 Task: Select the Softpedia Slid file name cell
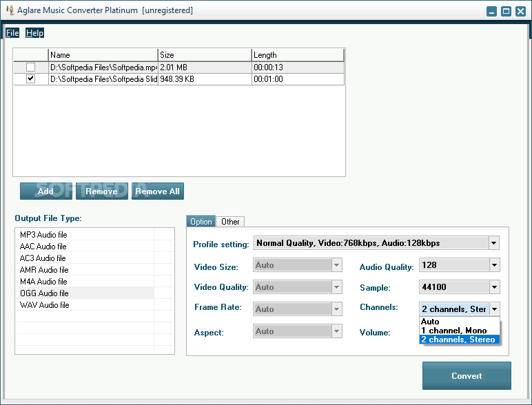103,79
